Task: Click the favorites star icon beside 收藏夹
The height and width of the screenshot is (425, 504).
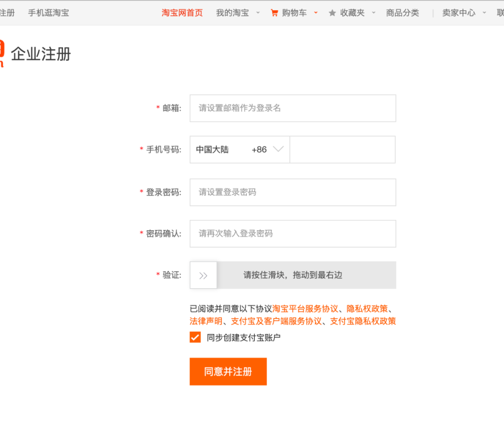Action: pyautogui.click(x=332, y=13)
